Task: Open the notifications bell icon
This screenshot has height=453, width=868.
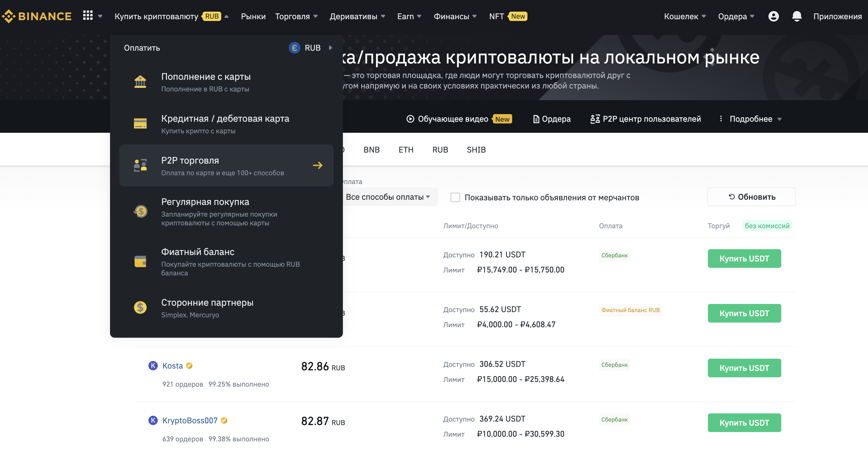Action: (x=797, y=16)
